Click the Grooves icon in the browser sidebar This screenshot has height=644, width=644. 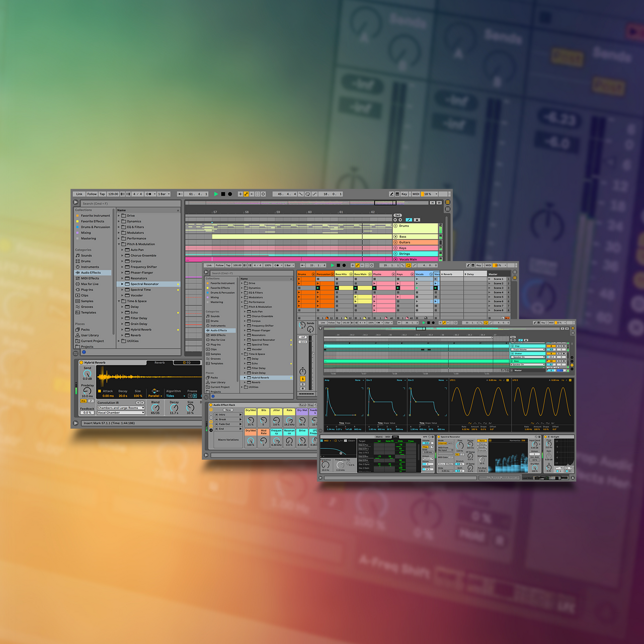pos(78,307)
